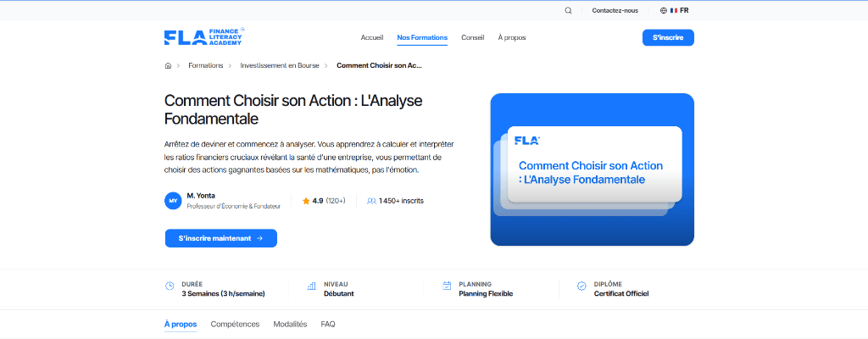The height and width of the screenshot is (339, 868).
Task: Click the 4.9 rating value
Action: pyautogui.click(x=318, y=201)
